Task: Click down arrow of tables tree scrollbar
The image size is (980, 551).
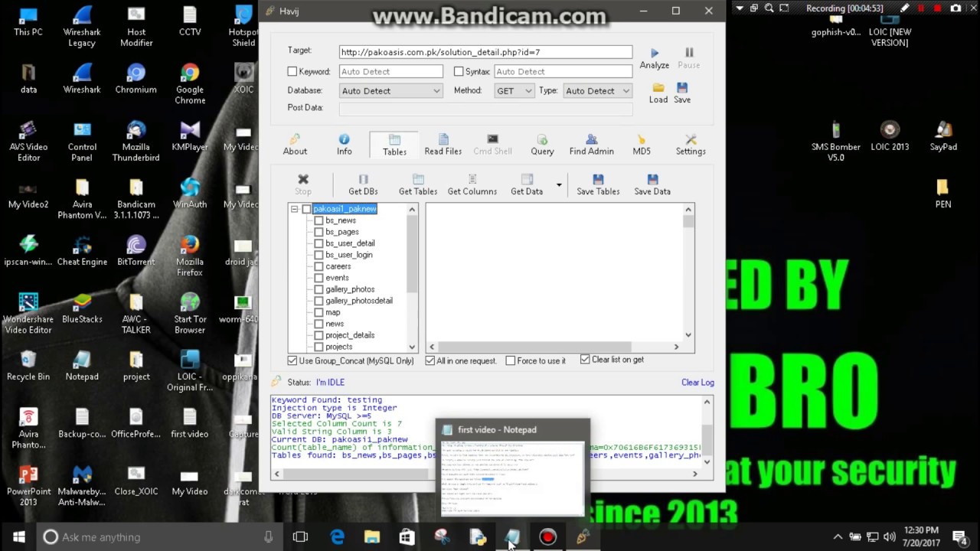Action: coord(412,347)
